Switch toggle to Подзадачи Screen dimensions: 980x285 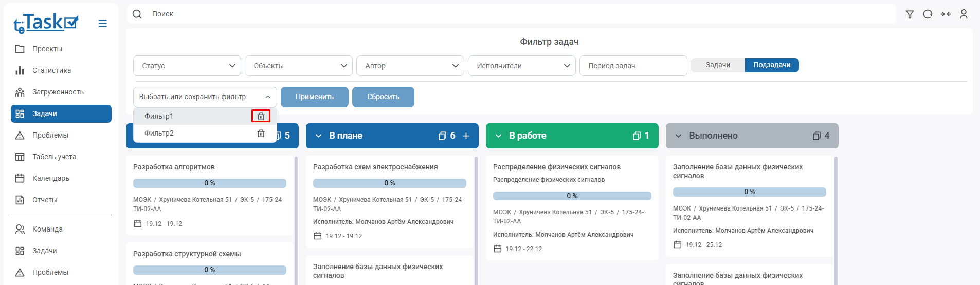click(771, 65)
